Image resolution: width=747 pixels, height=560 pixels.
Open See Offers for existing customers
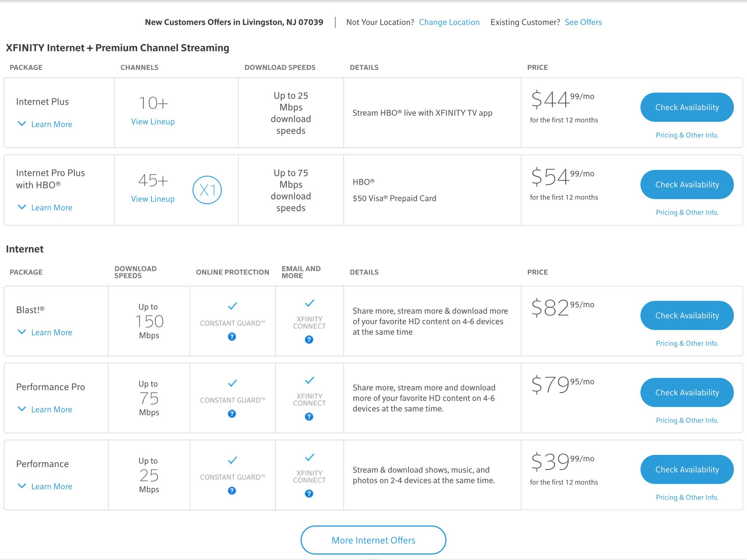(583, 22)
